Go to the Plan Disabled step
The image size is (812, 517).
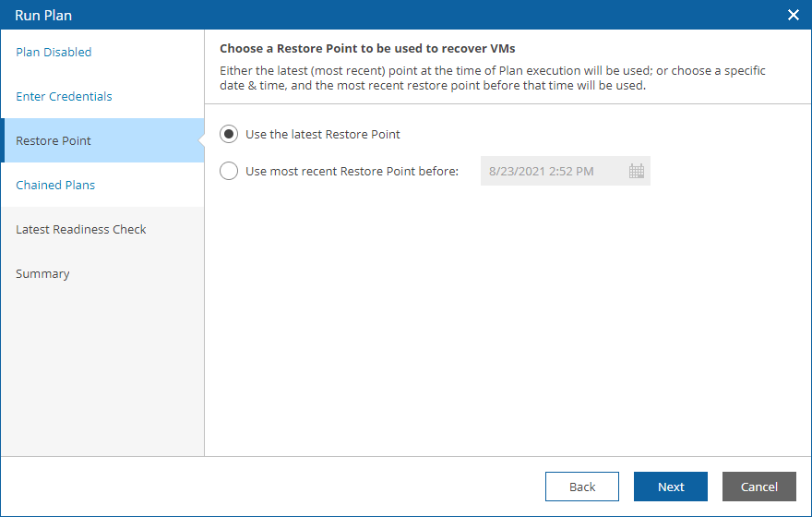tap(54, 52)
